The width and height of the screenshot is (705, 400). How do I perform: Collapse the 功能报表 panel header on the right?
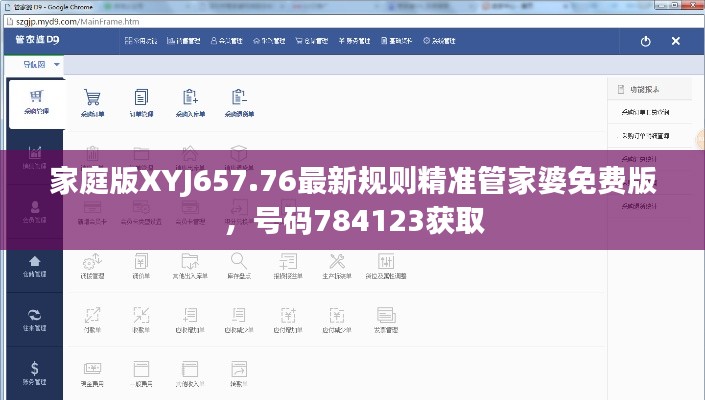tap(650, 87)
